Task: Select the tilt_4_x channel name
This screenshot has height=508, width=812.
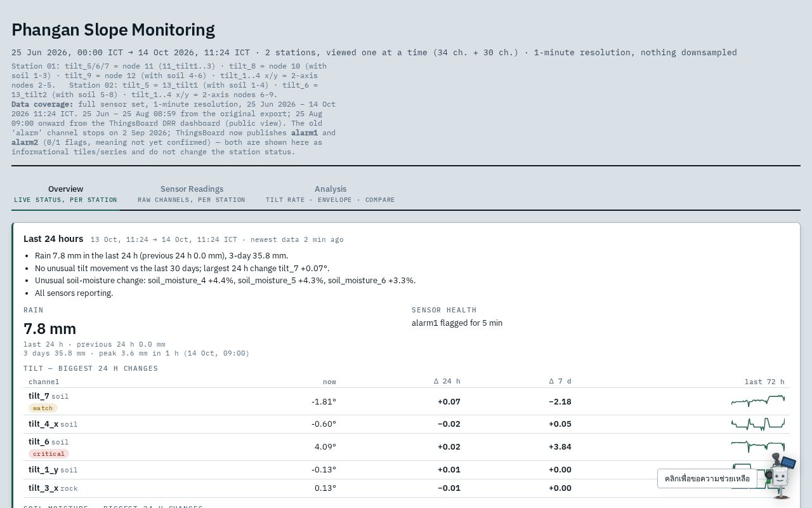Action: click(x=43, y=424)
